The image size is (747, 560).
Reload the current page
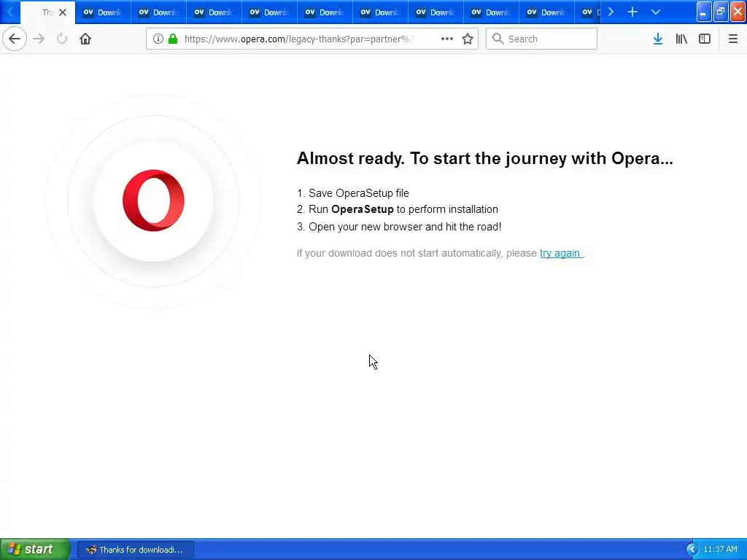coord(62,39)
